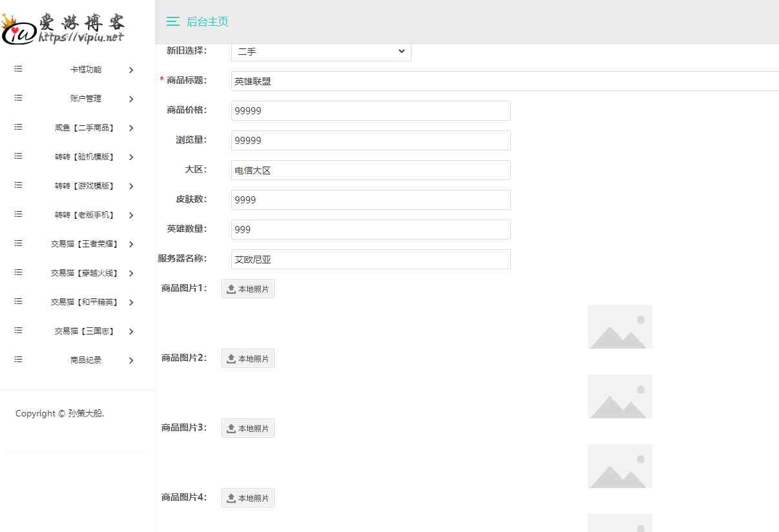779x532 pixels.
Task: Click the Copyright © 孙策大船 text
Action: pos(60,413)
